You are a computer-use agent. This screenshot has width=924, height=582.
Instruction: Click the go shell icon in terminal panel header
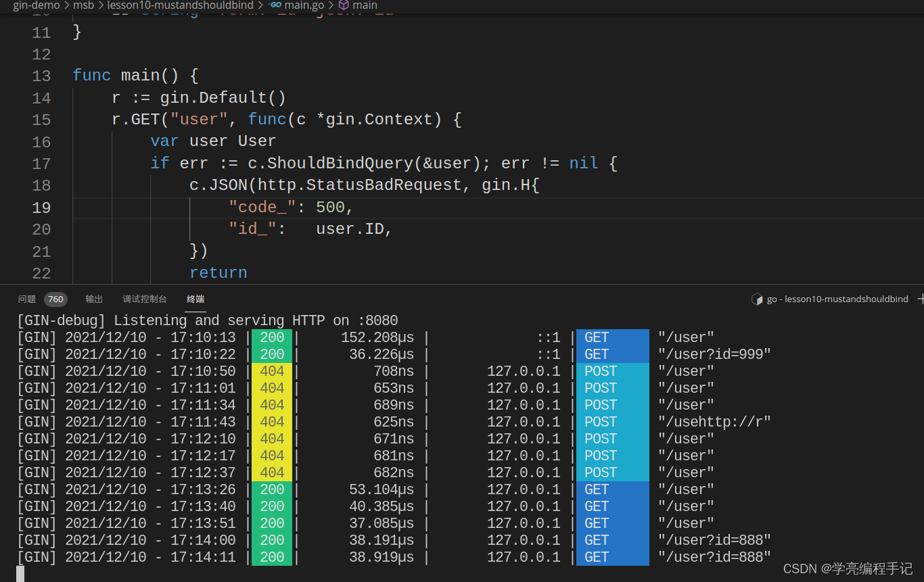point(757,299)
